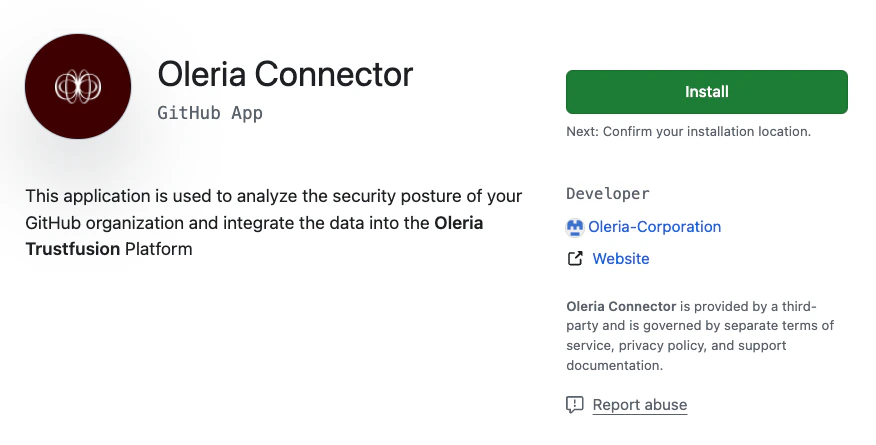The height and width of the screenshot is (445, 876).
Task: Click 'documentation.' at the end of the notice
Action: pos(614,365)
